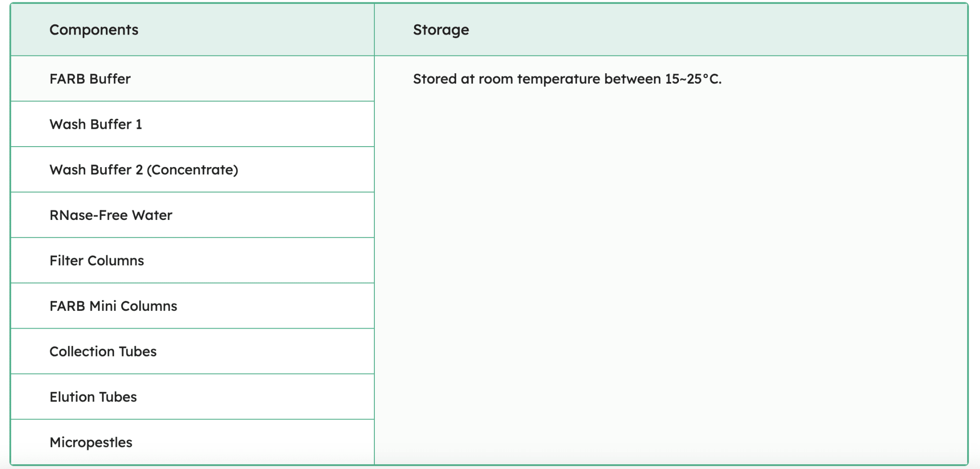Click the word "(Concentrate)" in the table
This screenshot has height=469, width=980.
click(192, 170)
